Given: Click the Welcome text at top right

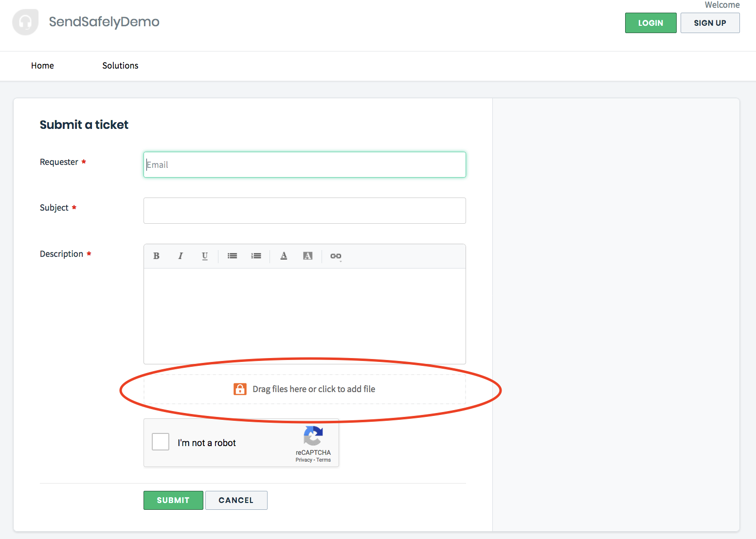Looking at the screenshot, I should pos(722,5).
